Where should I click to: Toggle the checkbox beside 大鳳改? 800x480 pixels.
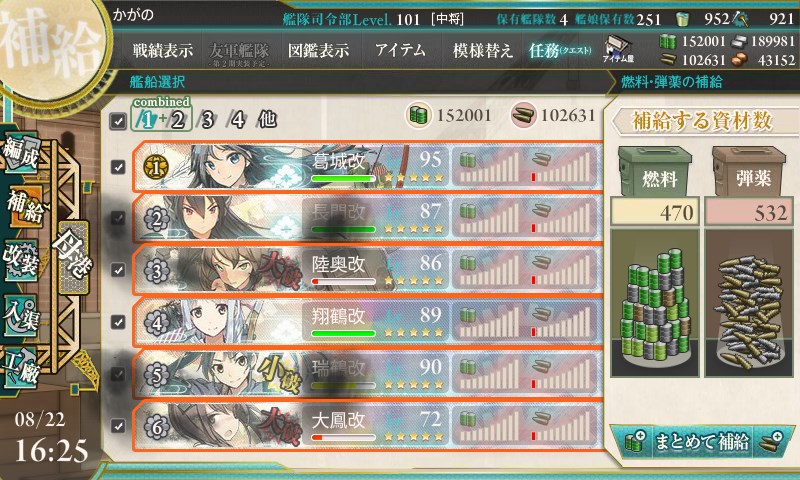118,425
